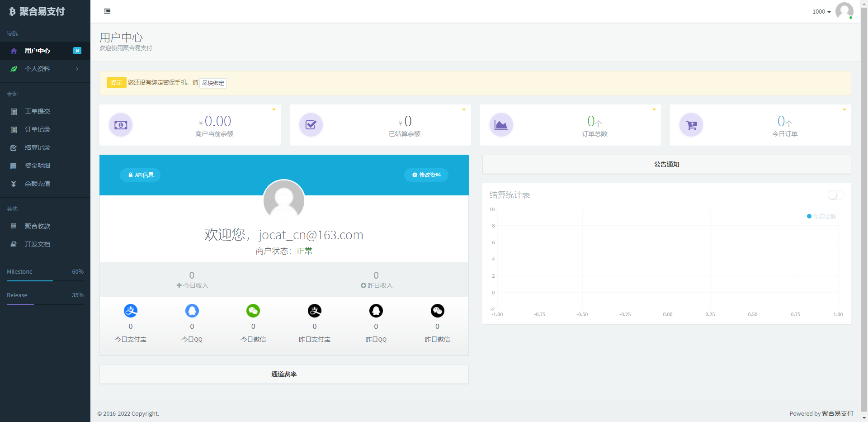Expand 个人资料 sidebar menu
The image size is (868, 422).
pyautogui.click(x=45, y=69)
